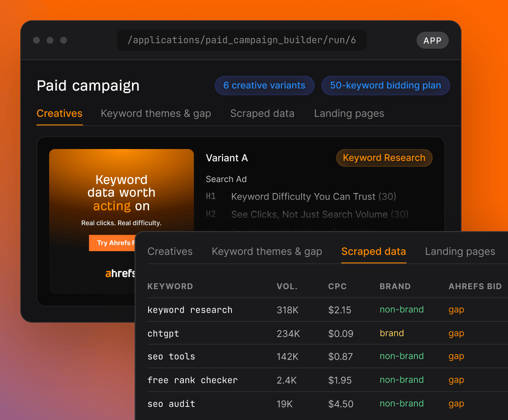
Task: Open Keyword themes & gap tab in front panel
Action: click(x=267, y=251)
